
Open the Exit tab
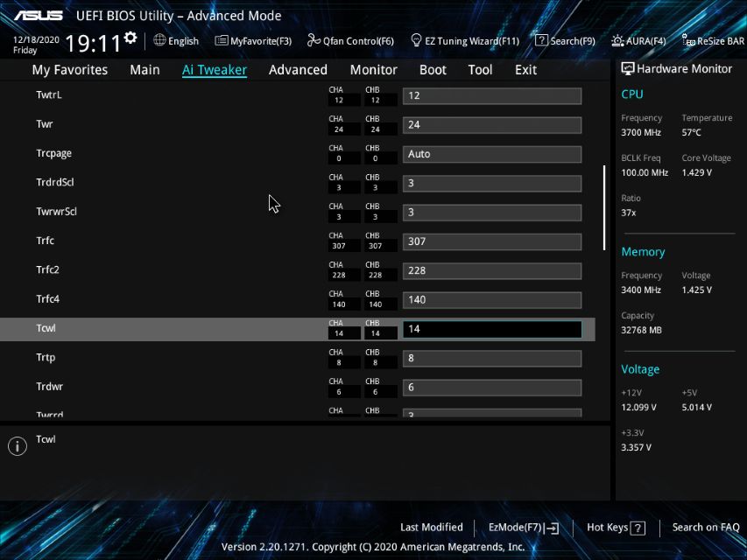pos(525,69)
